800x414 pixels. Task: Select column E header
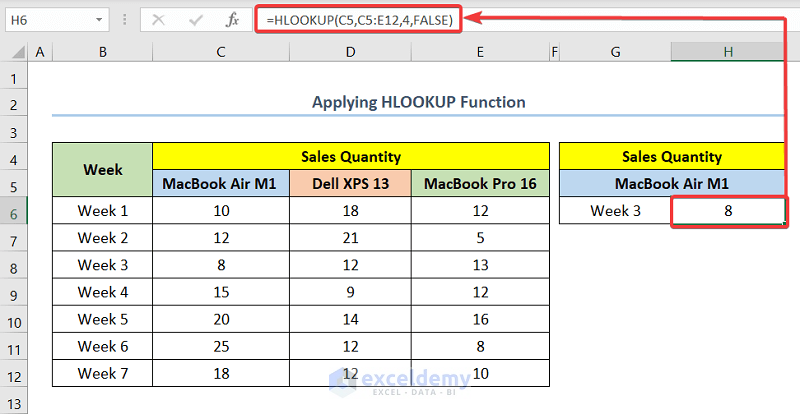tap(480, 52)
